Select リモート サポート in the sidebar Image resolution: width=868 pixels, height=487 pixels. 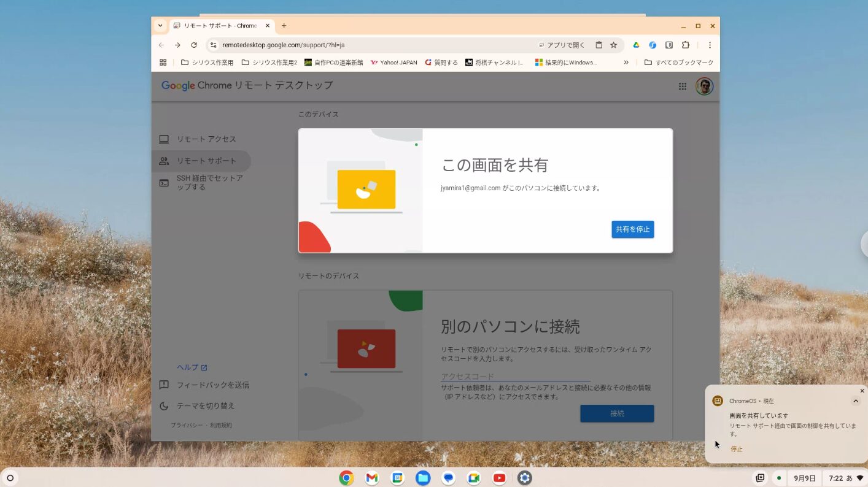[x=201, y=161]
